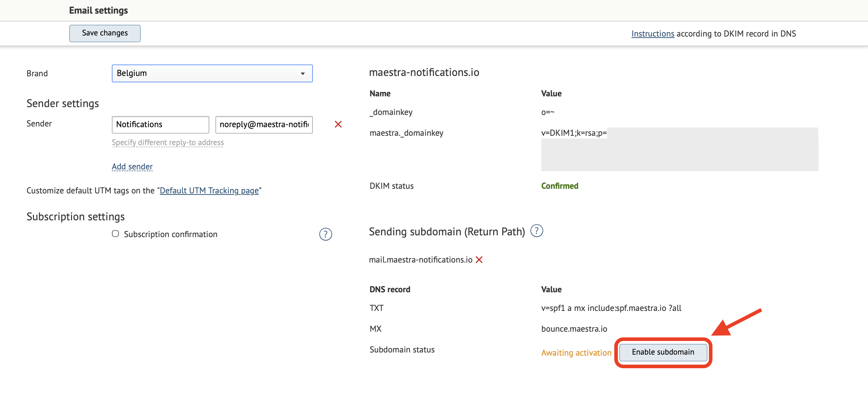This screenshot has width=868, height=394.
Task: Open help icon beside Subscription confirmation
Action: (325, 234)
